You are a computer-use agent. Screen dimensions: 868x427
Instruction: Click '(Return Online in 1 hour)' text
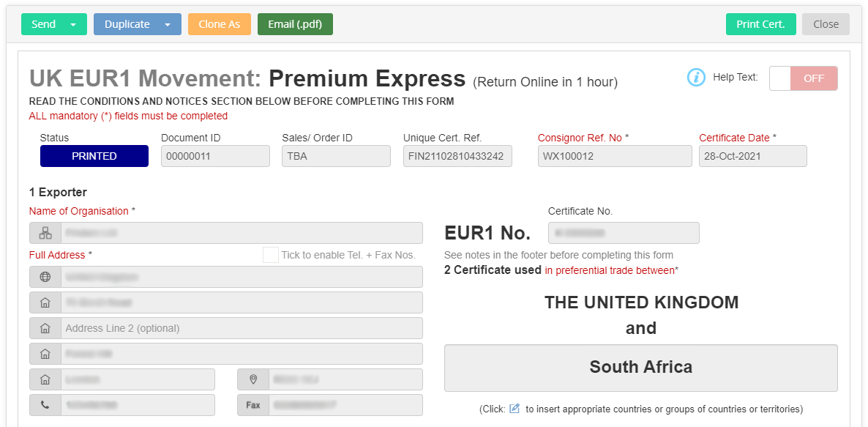[545, 83]
